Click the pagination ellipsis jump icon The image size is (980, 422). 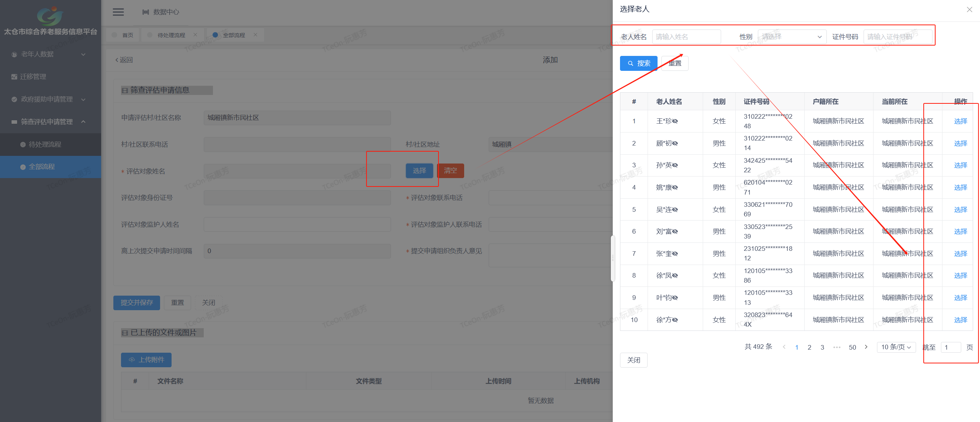point(837,347)
